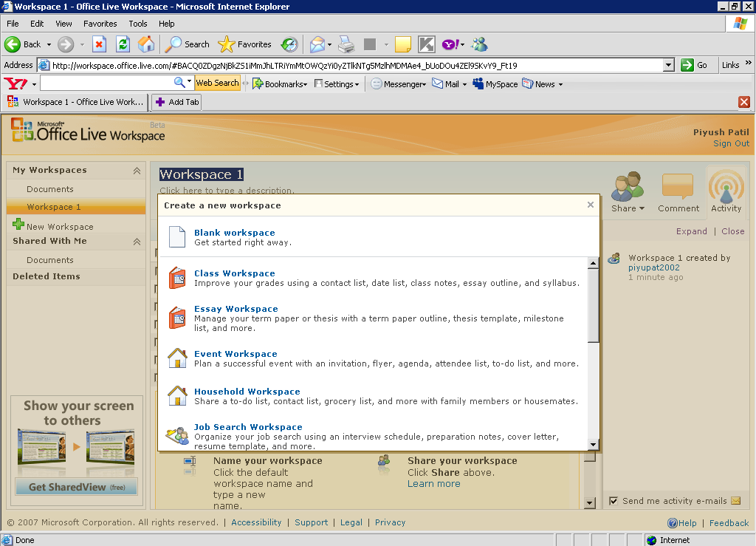Open the File menu
The height and width of the screenshot is (546, 756).
(x=13, y=24)
